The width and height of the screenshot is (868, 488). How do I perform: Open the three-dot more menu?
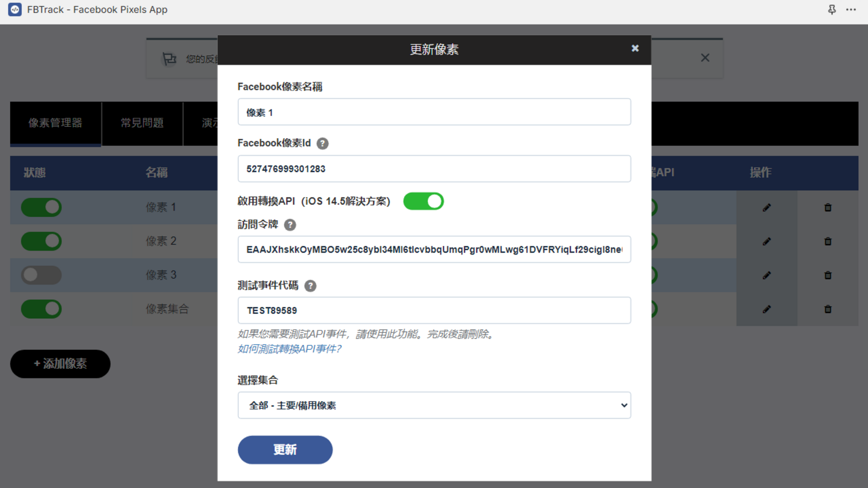pyautogui.click(x=851, y=10)
